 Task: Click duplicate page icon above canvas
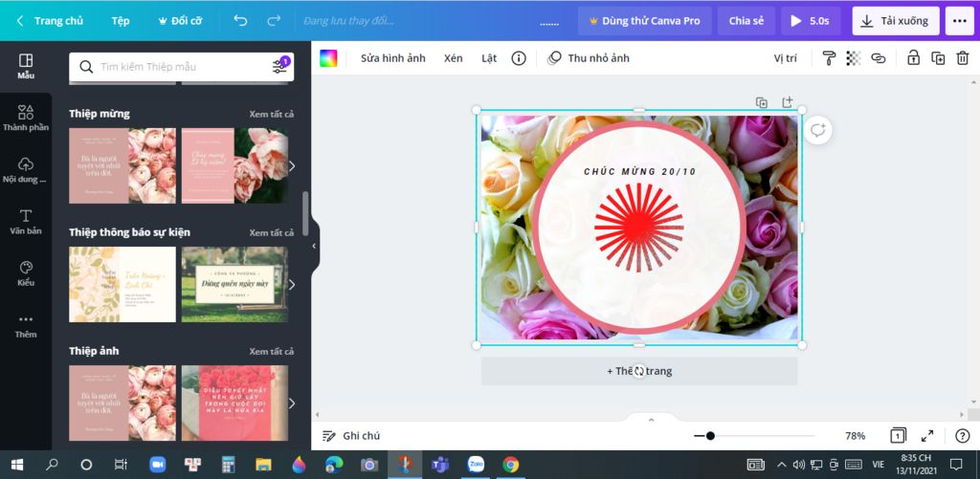point(761,102)
